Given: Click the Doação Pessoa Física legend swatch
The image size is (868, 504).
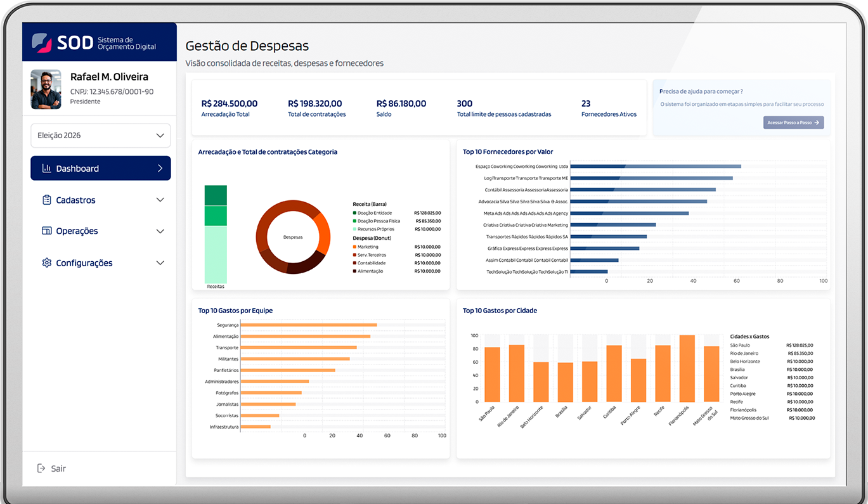Looking at the screenshot, I should [354, 221].
